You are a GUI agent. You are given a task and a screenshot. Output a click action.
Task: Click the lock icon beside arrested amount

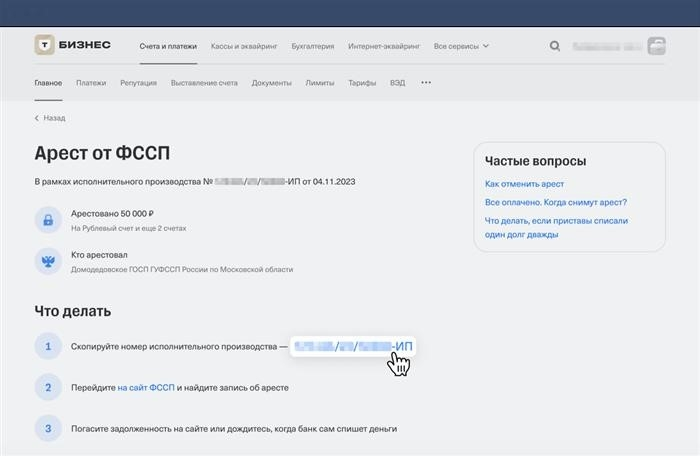point(47,220)
